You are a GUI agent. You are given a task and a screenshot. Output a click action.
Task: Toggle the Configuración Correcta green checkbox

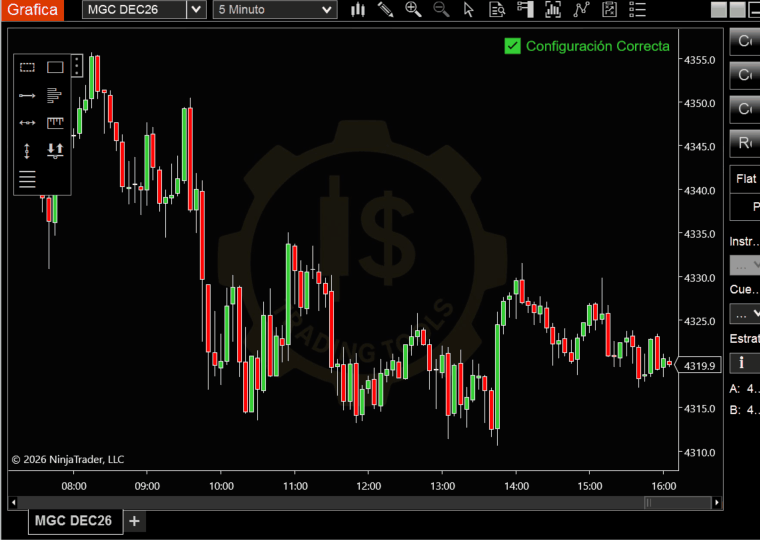click(x=512, y=46)
